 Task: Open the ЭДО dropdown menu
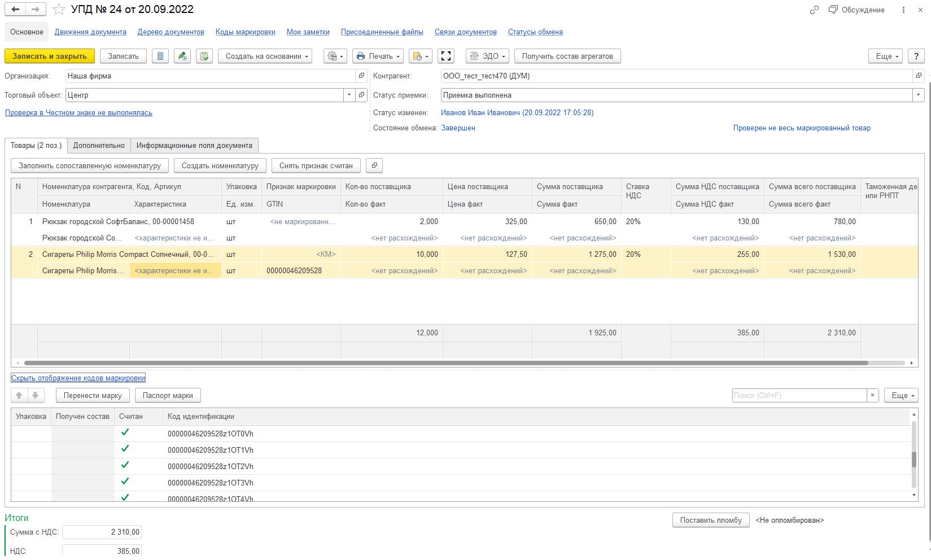click(487, 56)
